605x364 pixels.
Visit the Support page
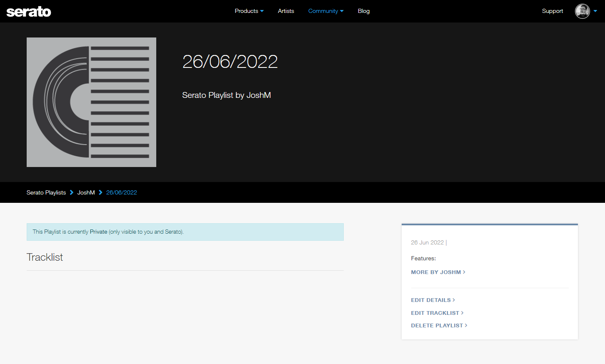552,11
